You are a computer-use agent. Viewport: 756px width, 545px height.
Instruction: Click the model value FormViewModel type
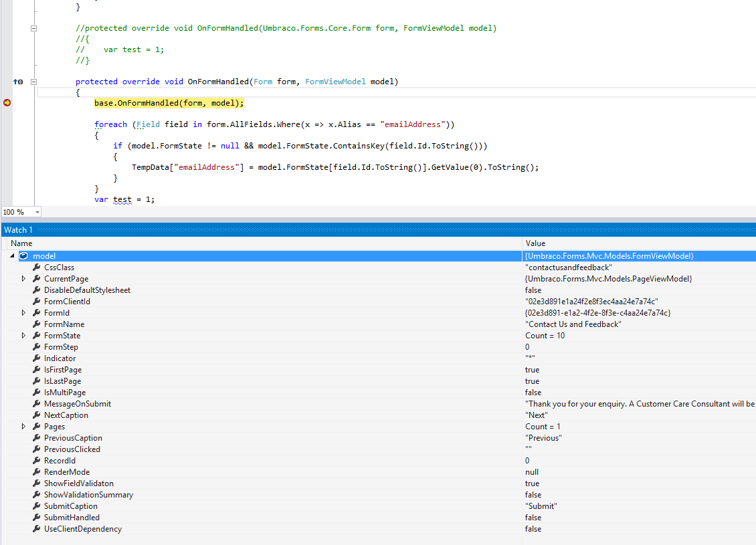pyautogui.click(x=609, y=256)
